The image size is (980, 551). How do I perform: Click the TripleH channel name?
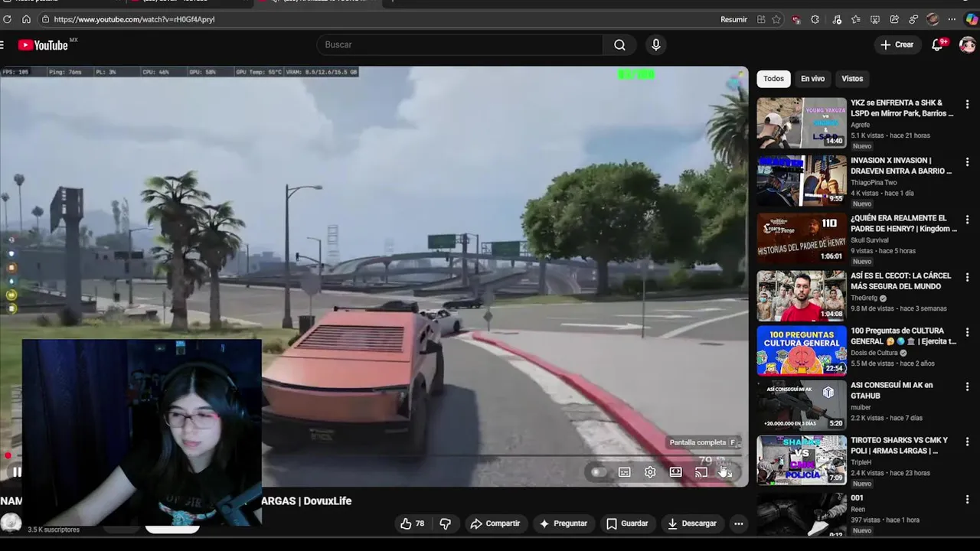tap(861, 462)
